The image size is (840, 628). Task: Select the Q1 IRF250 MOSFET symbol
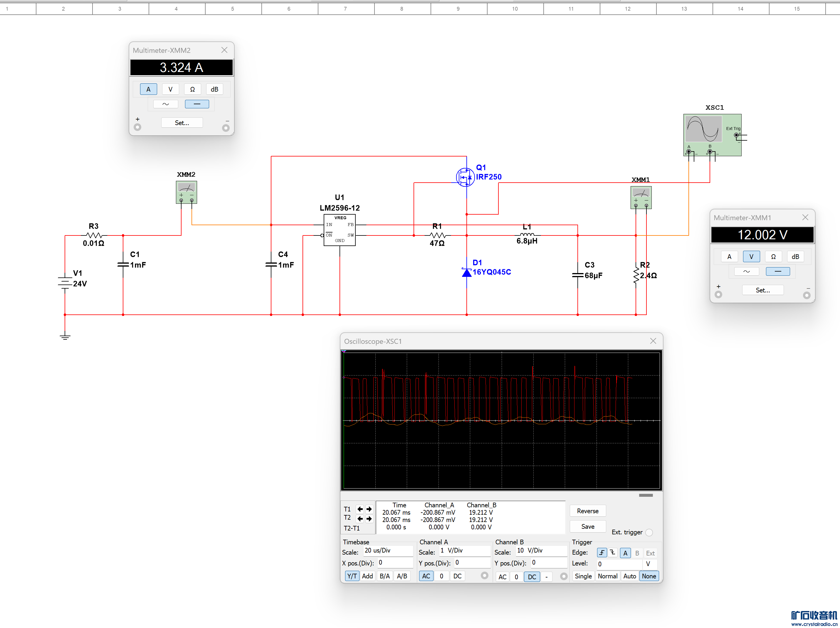[465, 177]
